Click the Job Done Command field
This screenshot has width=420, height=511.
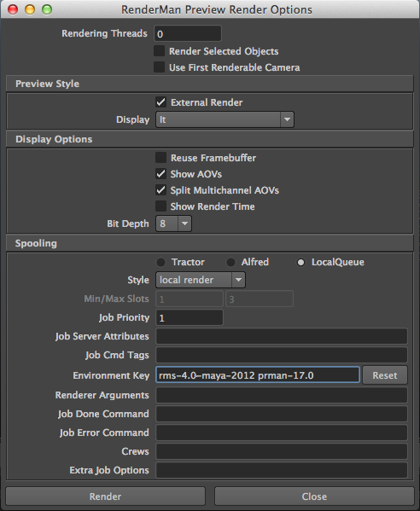pos(282,414)
